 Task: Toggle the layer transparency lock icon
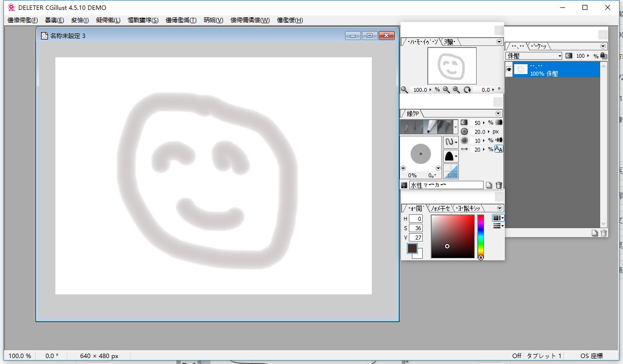point(603,56)
